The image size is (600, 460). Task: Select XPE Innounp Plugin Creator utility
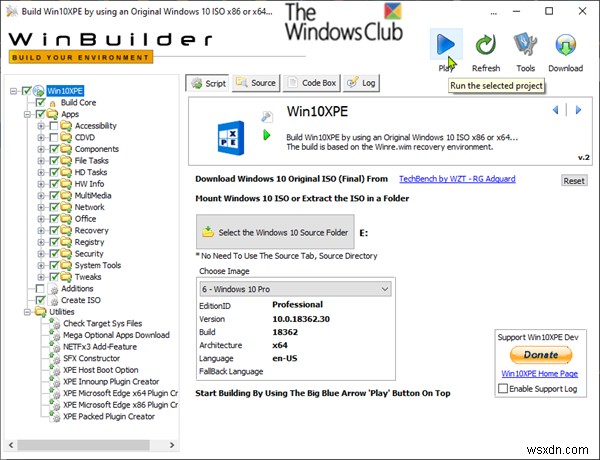coord(111,382)
